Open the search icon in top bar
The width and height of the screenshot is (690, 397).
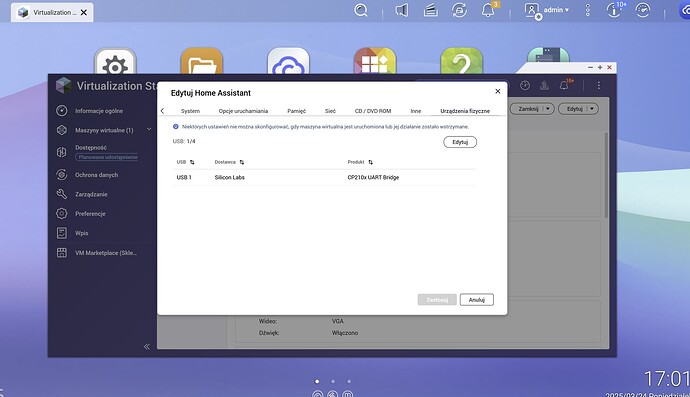pos(360,10)
